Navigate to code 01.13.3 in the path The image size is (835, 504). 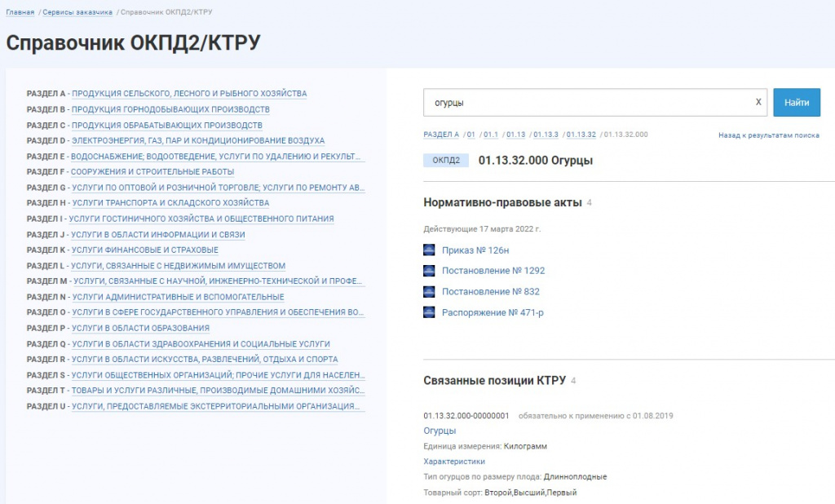click(x=546, y=135)
